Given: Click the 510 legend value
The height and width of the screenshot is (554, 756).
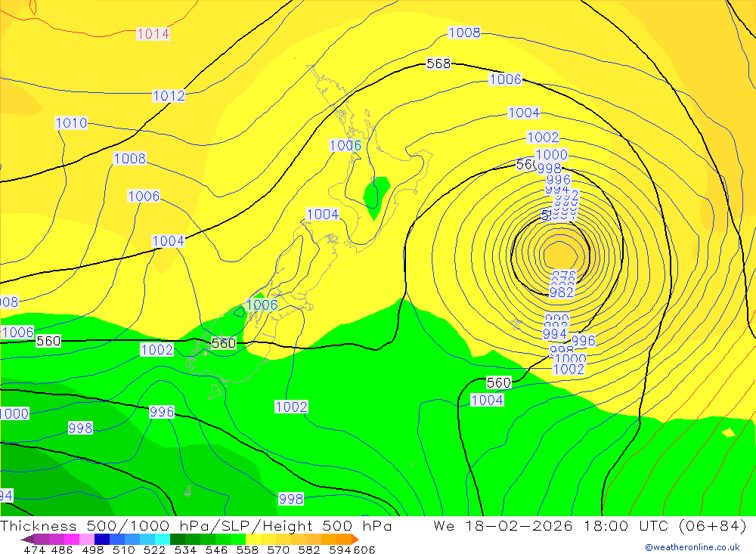Looking at the screenshot, I should (x=123, y=549).
